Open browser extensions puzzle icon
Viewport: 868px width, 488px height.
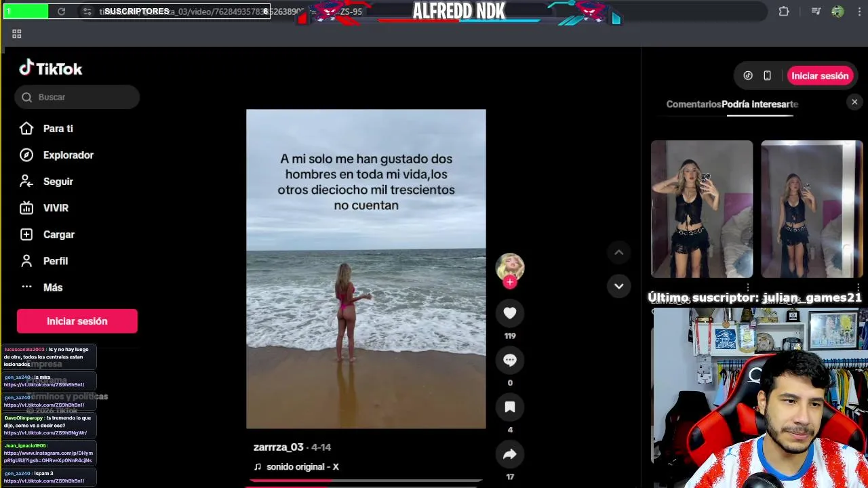784,12
